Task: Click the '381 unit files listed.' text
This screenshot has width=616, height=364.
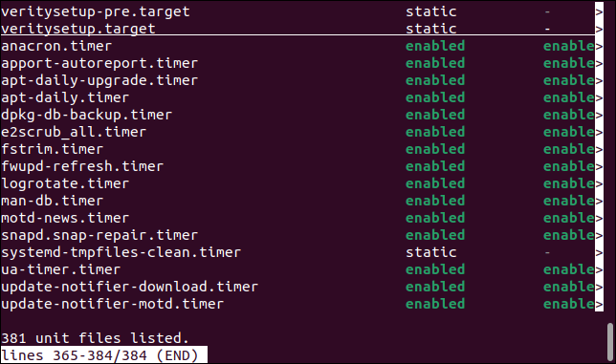Action: pyautogui.click(x=96, y=338)
